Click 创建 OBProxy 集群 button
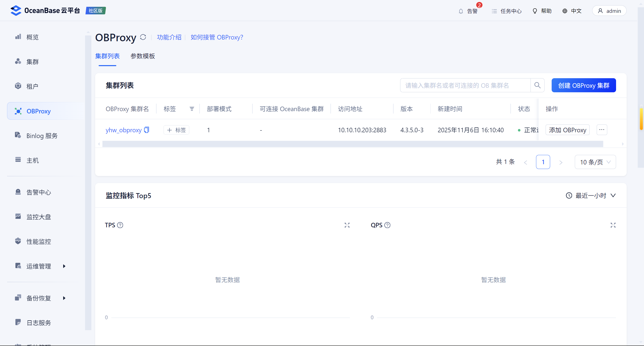644x346 pixels. tap(583, 85)
